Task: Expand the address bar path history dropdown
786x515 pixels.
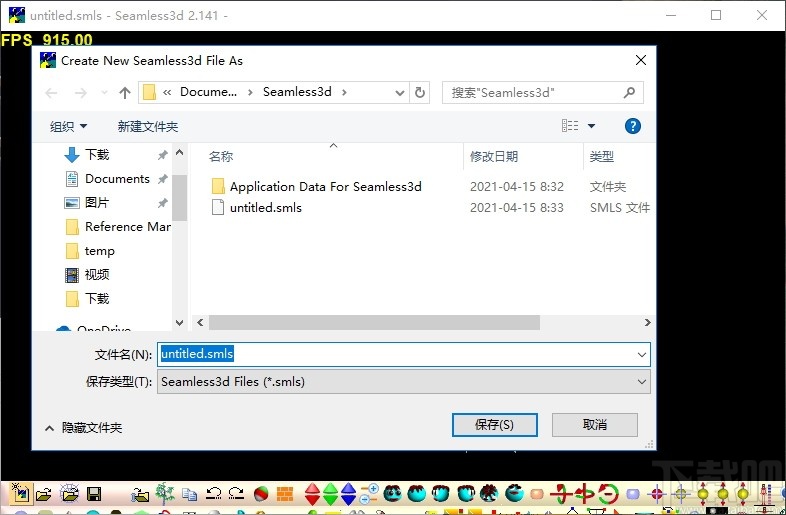Action: [x=400, y=93]
